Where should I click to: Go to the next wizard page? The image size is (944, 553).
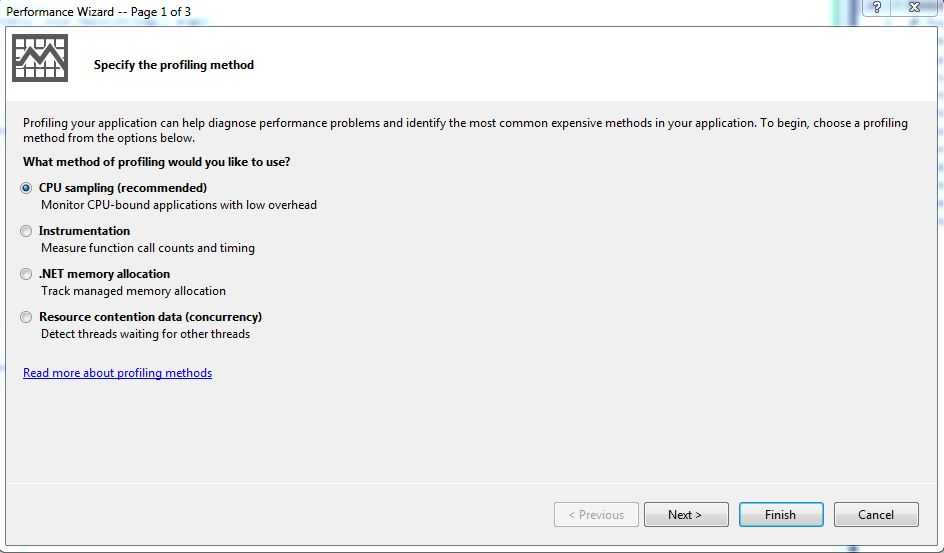tap(685, 515)
